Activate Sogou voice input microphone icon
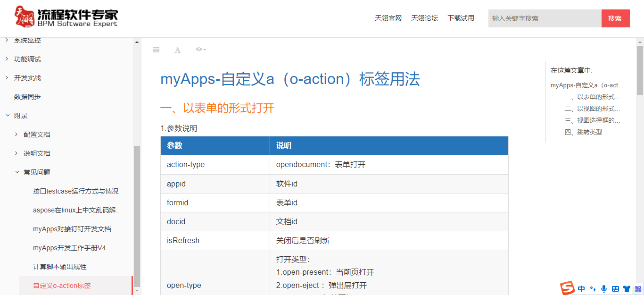This screenshot has width=644, height=295. (x=604, y=289)
